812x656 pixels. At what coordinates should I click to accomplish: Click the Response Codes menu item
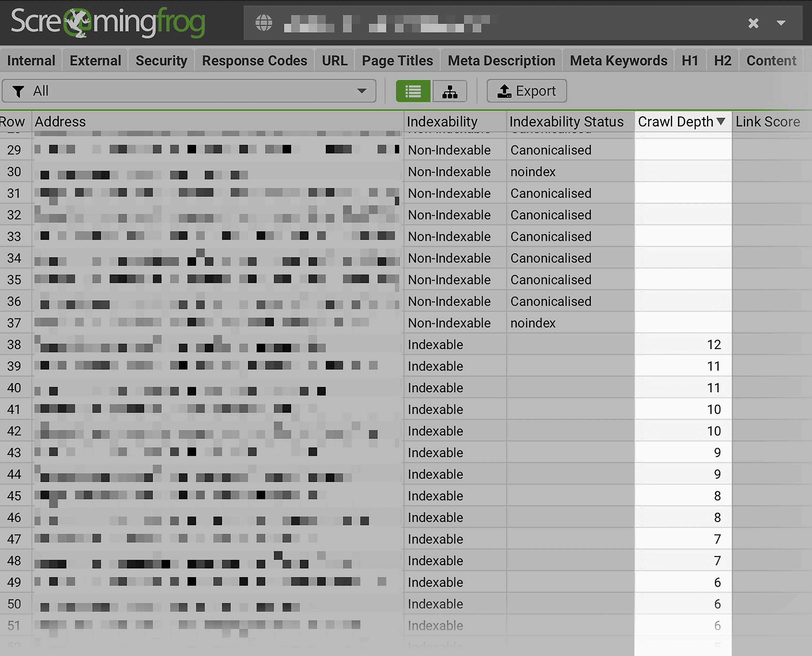point(256,60)
